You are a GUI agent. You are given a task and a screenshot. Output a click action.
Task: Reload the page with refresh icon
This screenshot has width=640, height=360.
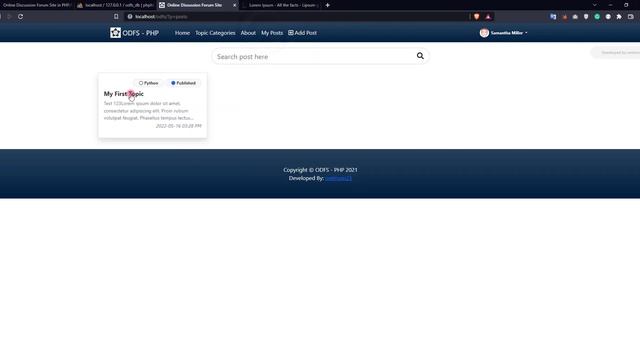20,17
